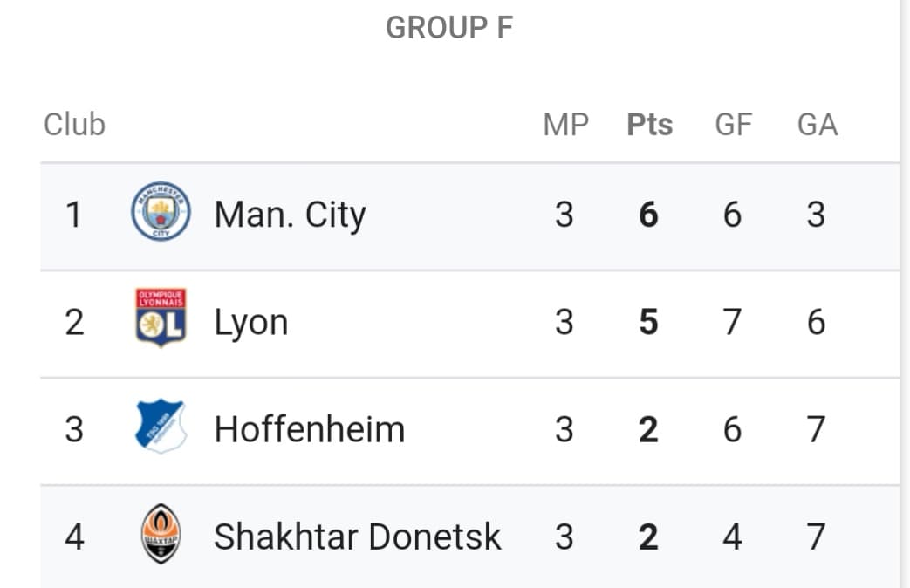Click rank number 3 beside Hoffenheim
Screen dimensions: 910x588
coord(74,429)
